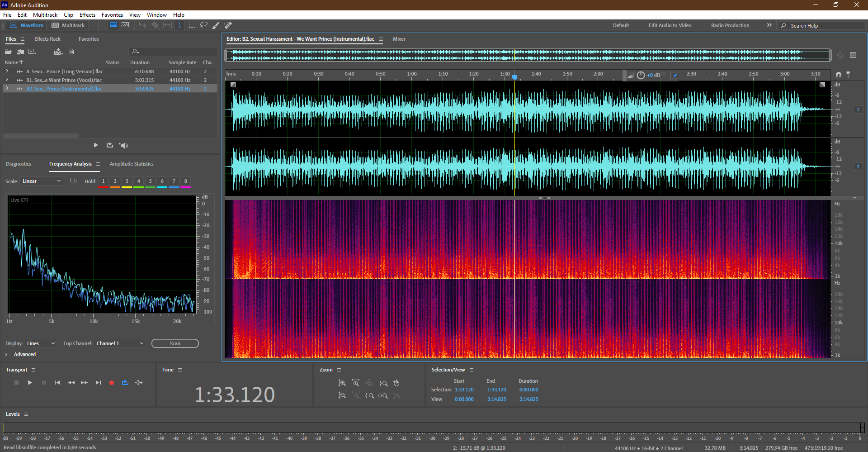Image resolution: width=868 pixels, height=452 pixels.
Task: Select the Radio Production workspace
Action: click(x=730, y=25)
